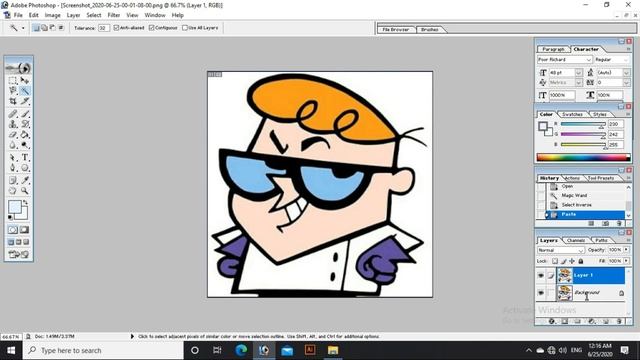Select the Lasso tool
Screen dimensions: 640x360
click(13, 91)
